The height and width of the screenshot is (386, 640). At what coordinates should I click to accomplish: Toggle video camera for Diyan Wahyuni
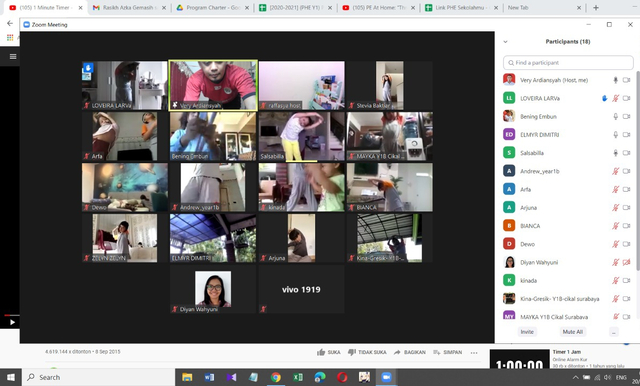click(x=627, y=262)
